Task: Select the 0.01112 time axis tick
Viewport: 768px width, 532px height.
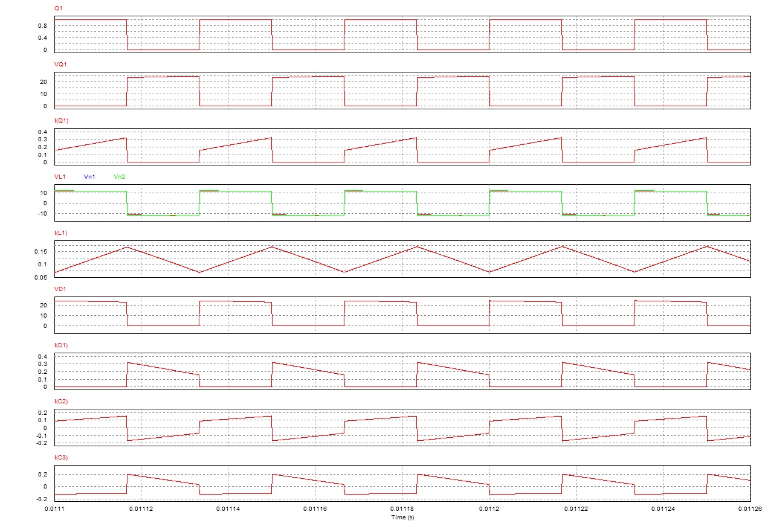Action: pyautogui.click(x=141, y=510)
